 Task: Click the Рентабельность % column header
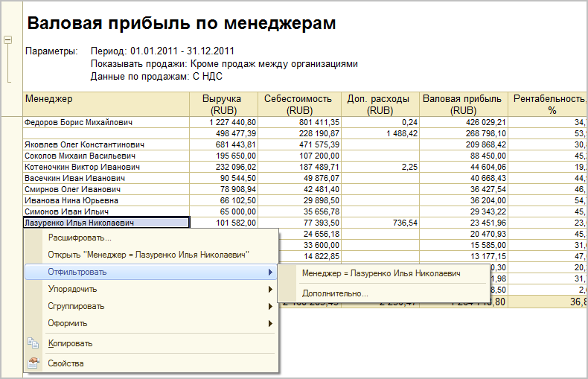pyautogui.click(x=548, y=104)
